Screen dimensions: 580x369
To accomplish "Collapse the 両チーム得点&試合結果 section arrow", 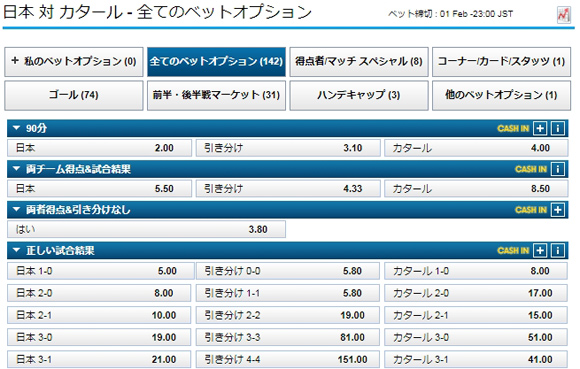I will (16, 169).
